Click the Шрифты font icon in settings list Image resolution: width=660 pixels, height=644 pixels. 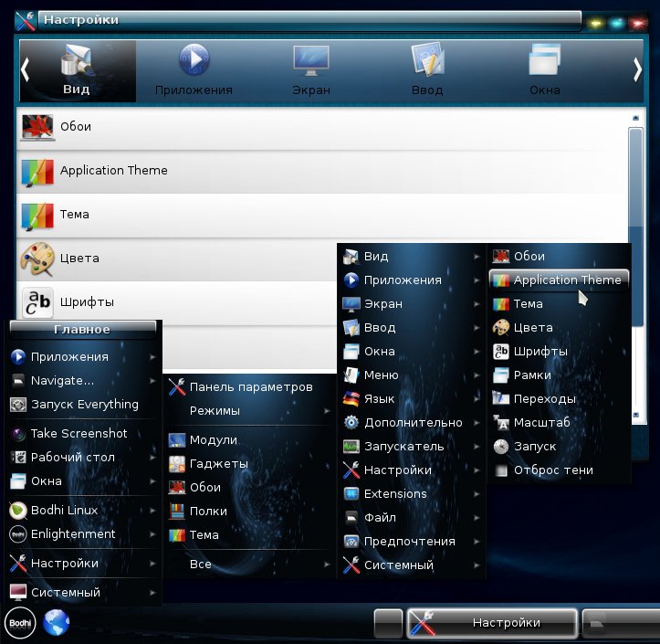(x=37, y=302)
